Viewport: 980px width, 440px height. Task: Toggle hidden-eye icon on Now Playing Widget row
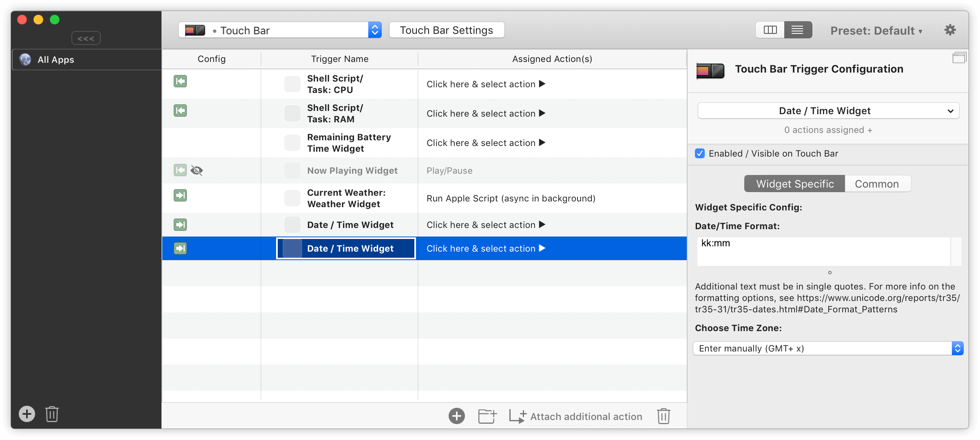coord(197,170)
